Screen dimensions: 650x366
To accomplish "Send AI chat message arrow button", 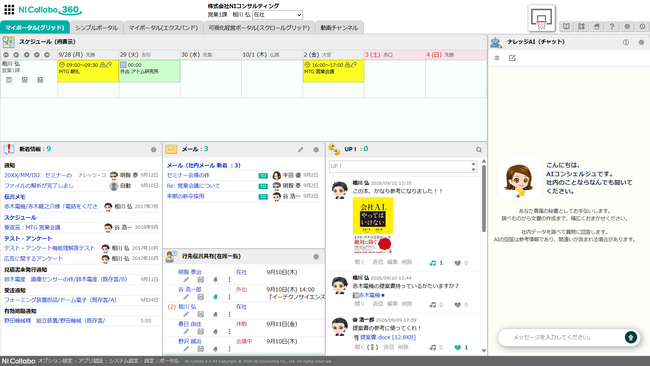I will tap(631, 337).
